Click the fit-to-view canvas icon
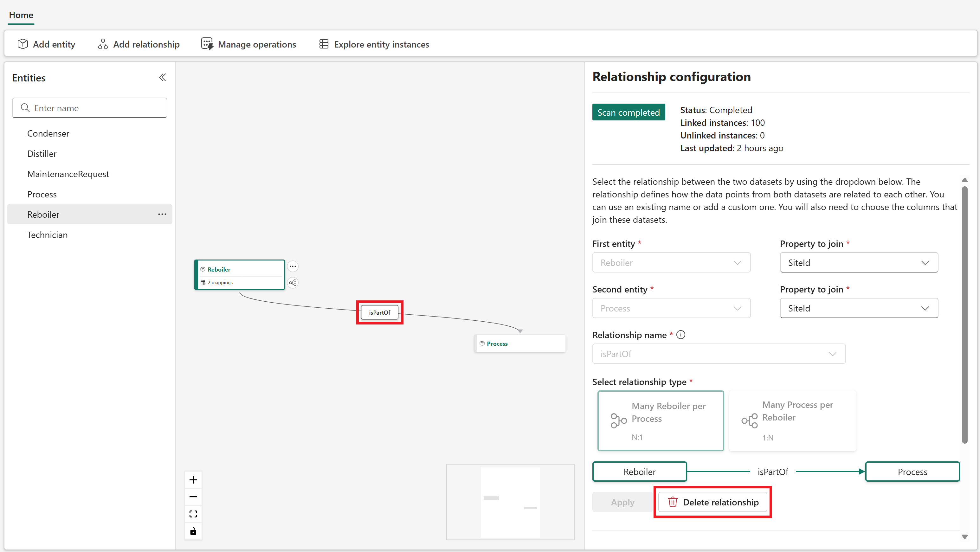This screenshot has height=552, width=980. coord(193,514)
